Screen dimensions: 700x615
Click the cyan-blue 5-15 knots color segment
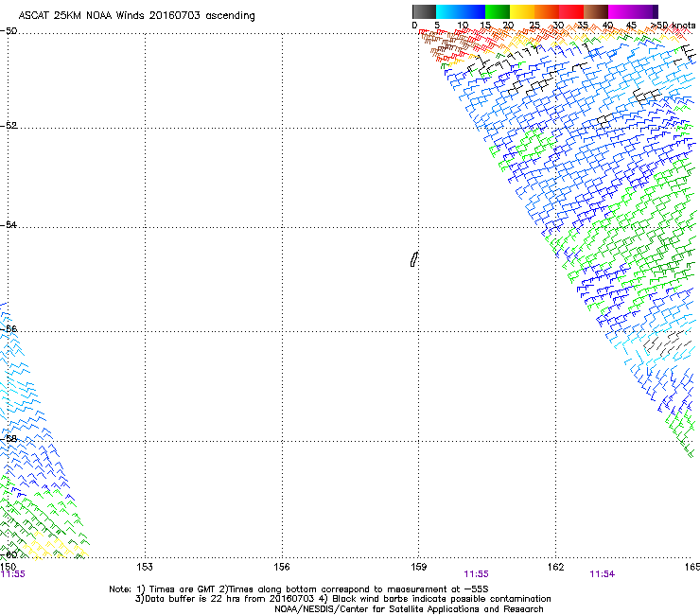[x=461, y=11]
